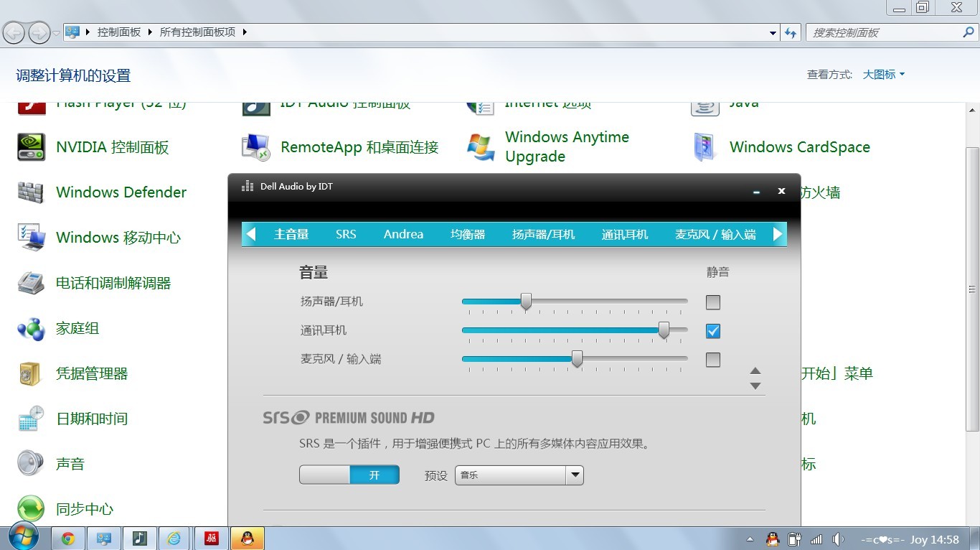Screen dimensions: 980x550
Task: Click Back navigation button
Action: click(x=14, y=32)
